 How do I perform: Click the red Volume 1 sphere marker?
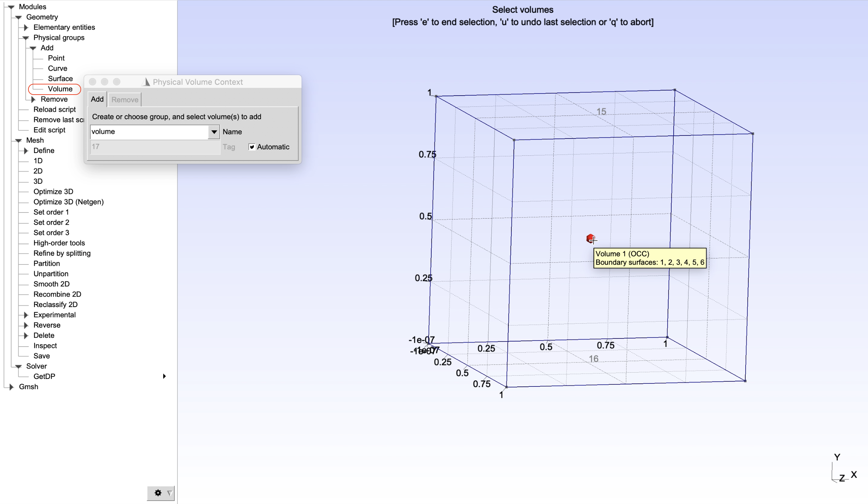590,238
